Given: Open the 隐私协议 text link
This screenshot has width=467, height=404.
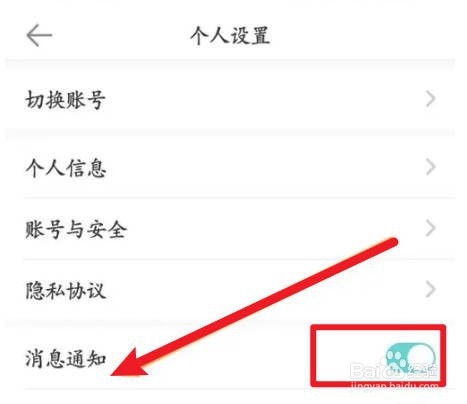Looking at the screenshot, I should [x=66, y=290].
